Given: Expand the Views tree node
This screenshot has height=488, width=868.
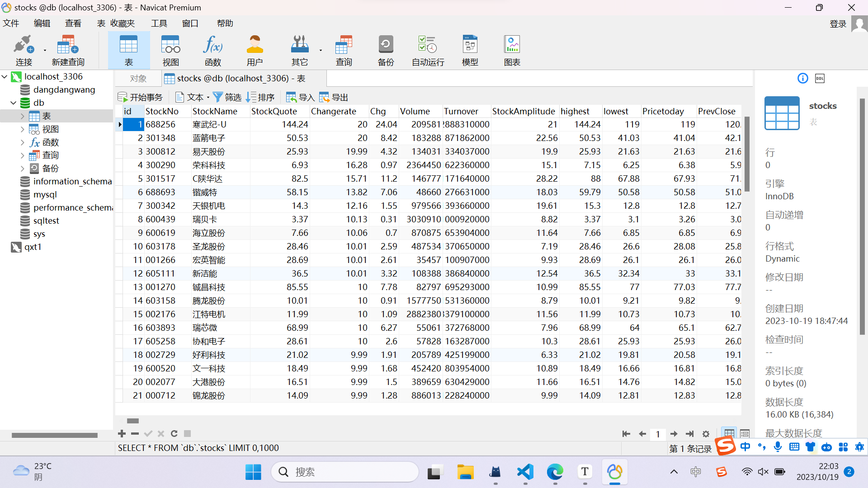Looking at the screenshot, I should point(22,129).
